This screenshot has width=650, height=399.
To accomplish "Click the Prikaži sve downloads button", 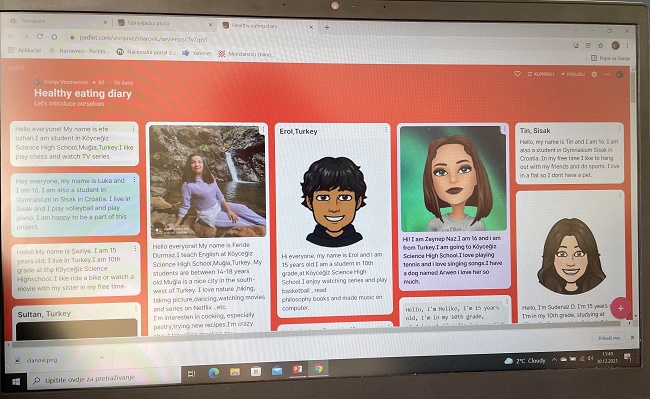I will point(609,338).
